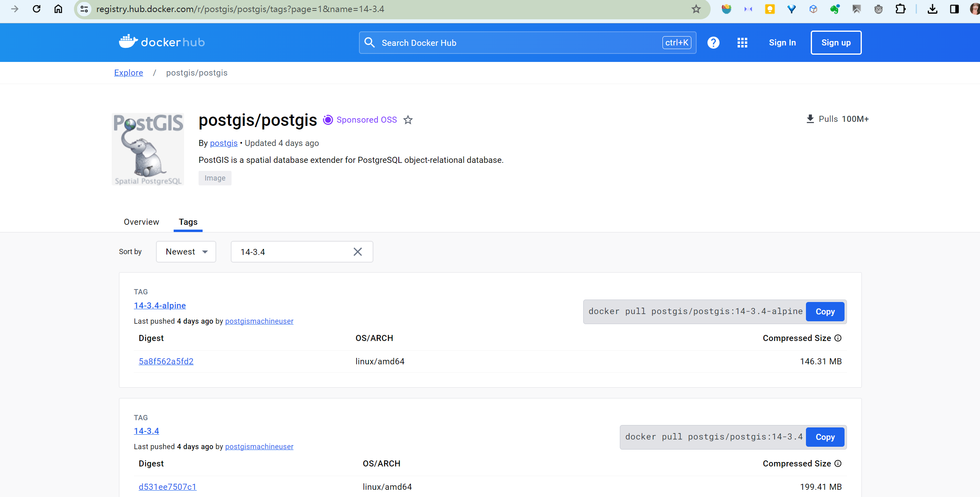Star the postgis/postgis repository
This screenshot has width=980, height=497.
(408, 120)
